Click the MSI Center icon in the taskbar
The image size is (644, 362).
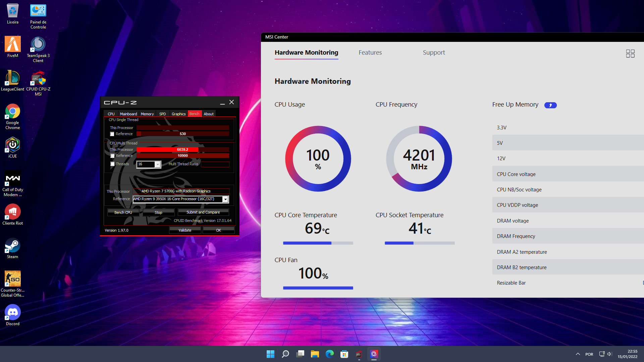point(374,354)
